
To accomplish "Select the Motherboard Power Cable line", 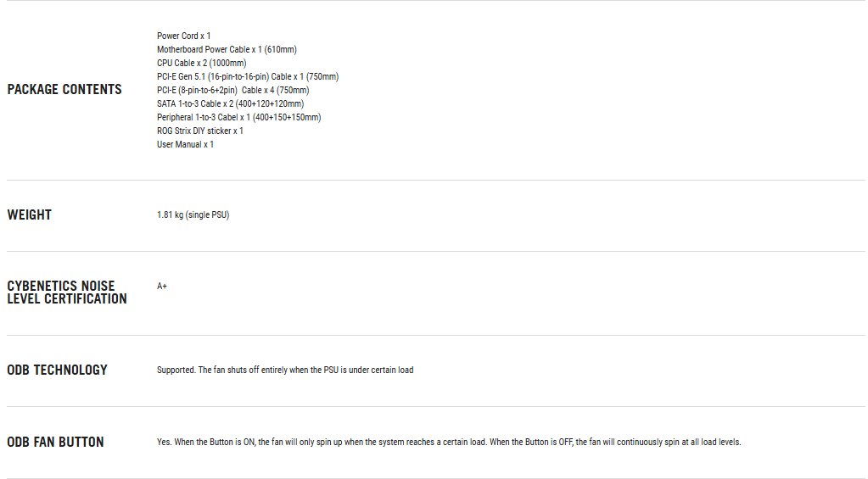I will point(227,49).
